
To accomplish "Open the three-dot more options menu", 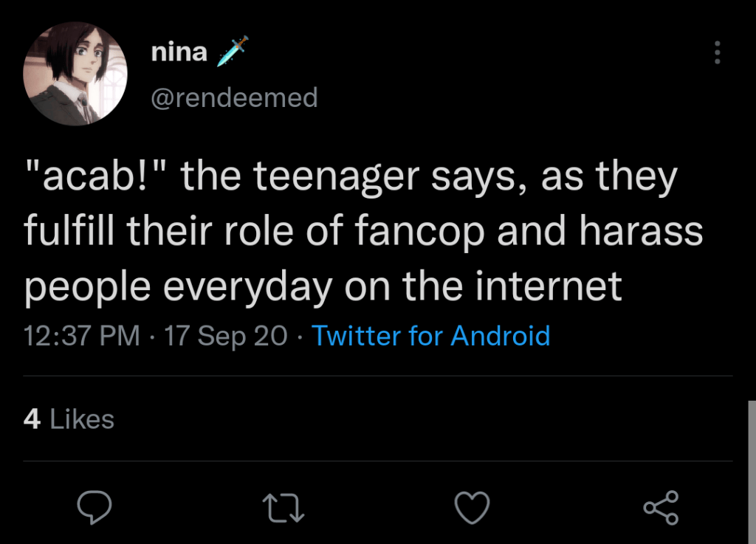I will (x=716, y=52).
